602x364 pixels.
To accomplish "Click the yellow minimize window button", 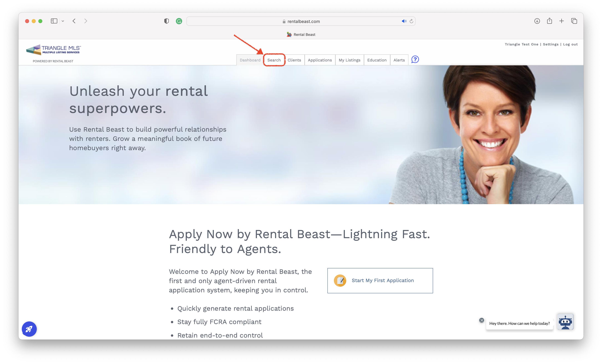I will (34, 21).
